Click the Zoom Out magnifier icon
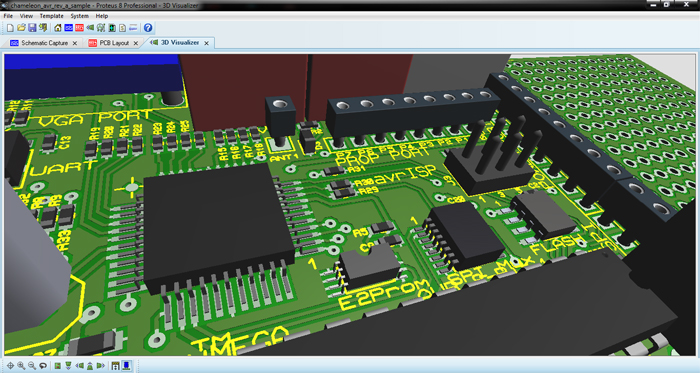Image resolution: width=700 pixels, height=373 pixels. tap(32, 366)
